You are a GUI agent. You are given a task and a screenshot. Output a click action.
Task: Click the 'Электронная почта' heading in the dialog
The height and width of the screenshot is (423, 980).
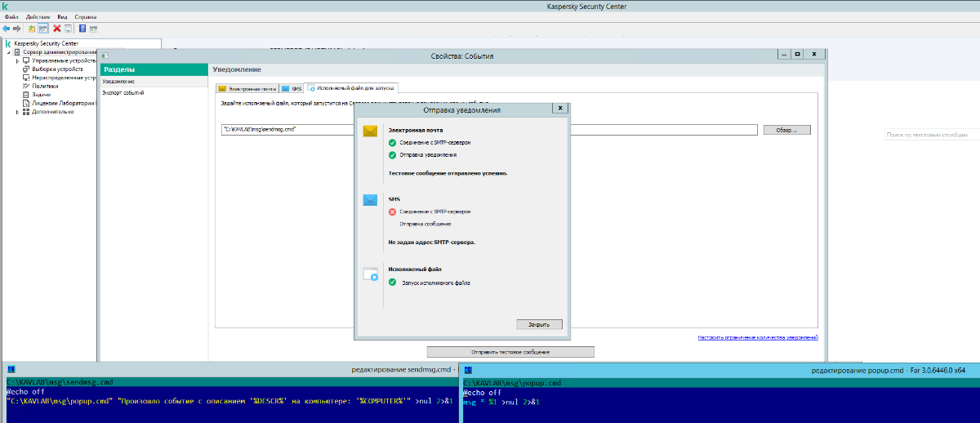tap(416, 130)
